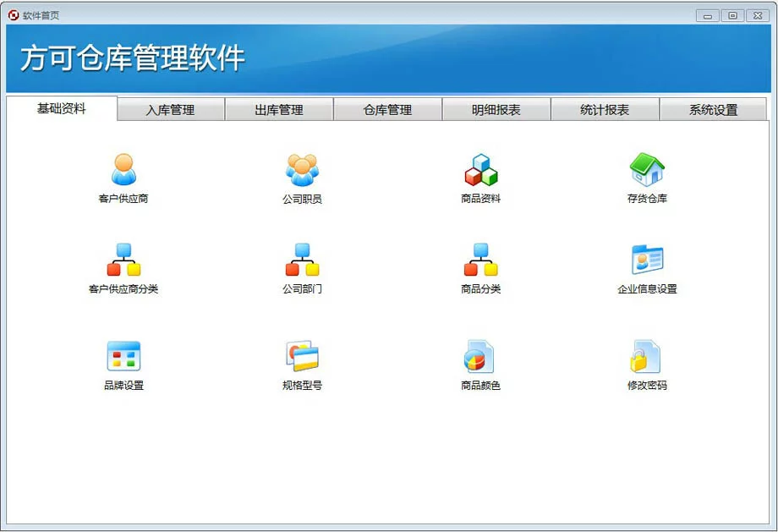Open the 仓库管理 tab
Viewport: 778px width, 532px height.
(387, 110)
